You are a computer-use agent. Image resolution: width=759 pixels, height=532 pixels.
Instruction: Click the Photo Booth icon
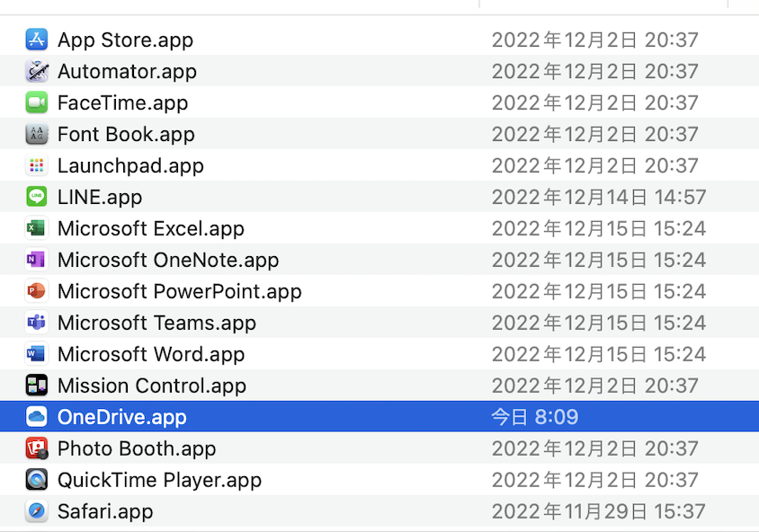[x=37, y=448]
